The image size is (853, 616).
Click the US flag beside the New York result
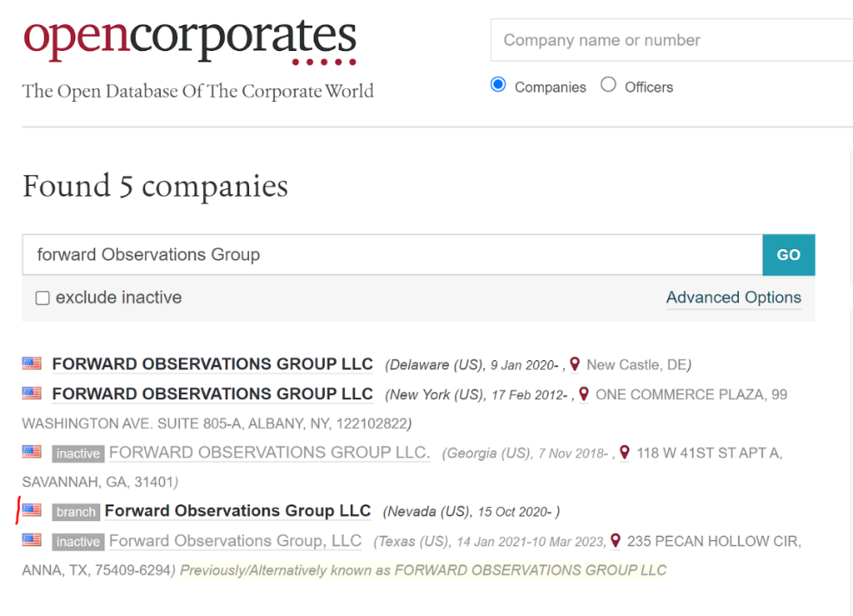click(32, 393)
